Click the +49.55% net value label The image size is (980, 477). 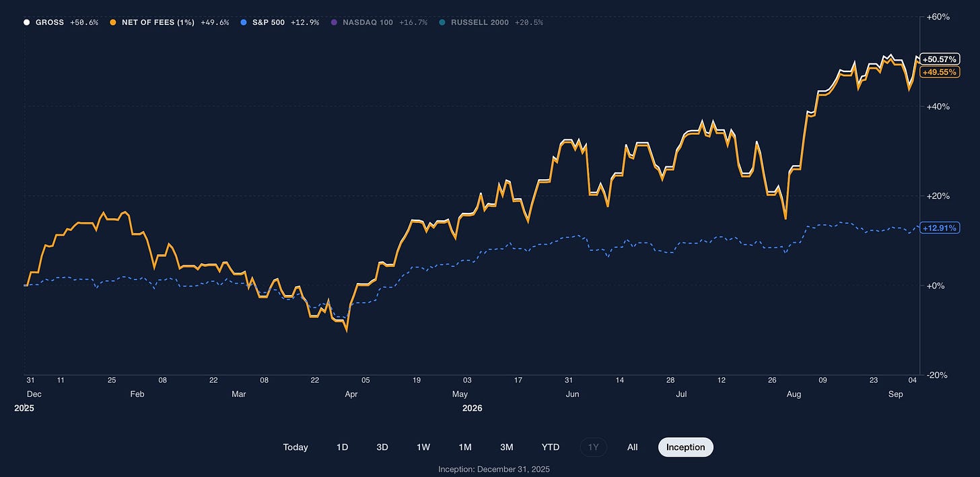(x=940, y=71)
